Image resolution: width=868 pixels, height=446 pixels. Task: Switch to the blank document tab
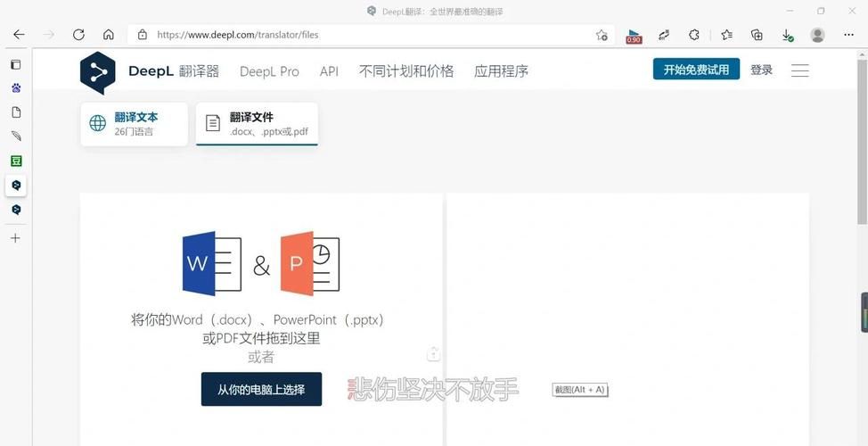(x=16, y=112)
